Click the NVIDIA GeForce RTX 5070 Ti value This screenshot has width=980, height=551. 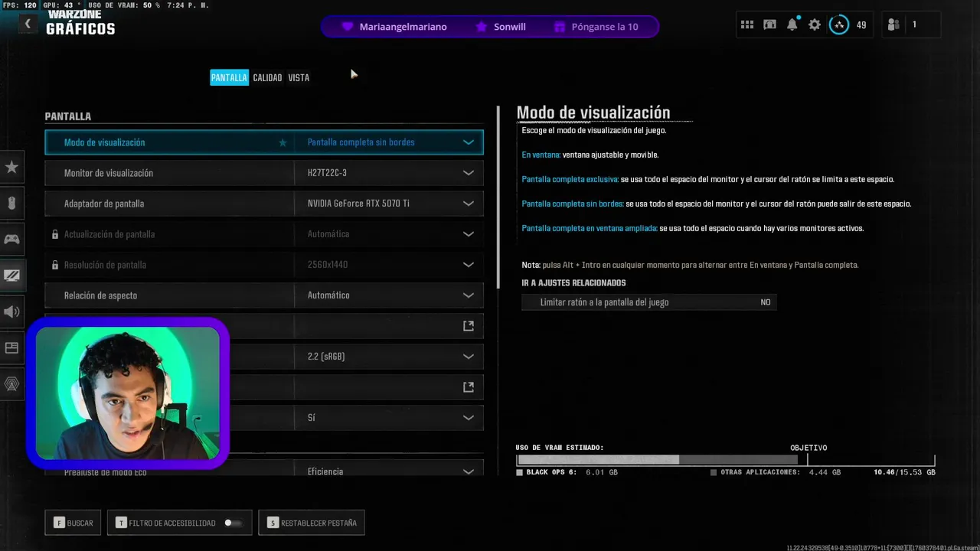pos(358,204)
